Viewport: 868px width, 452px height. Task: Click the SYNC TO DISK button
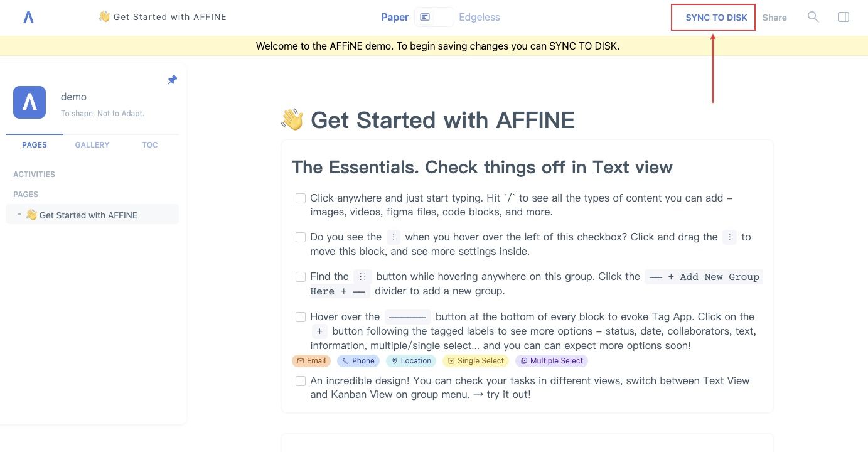click(716, 18)
